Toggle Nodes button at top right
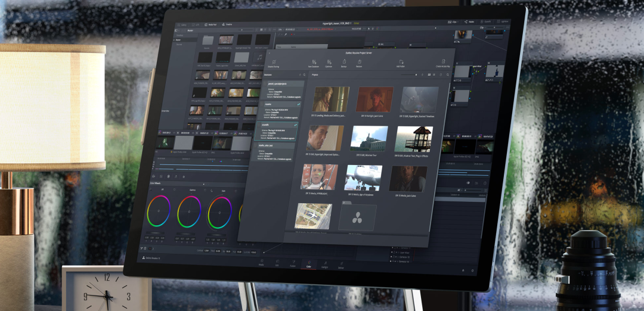This screenshot has height=311, width=644. coord(469,21)
